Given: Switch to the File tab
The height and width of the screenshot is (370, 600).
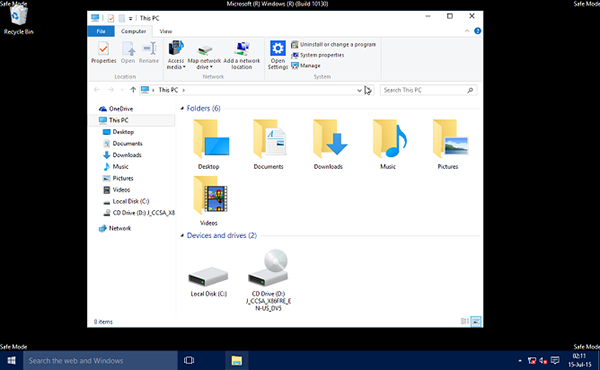Looking at the screenshot, I should pos(101,31).
